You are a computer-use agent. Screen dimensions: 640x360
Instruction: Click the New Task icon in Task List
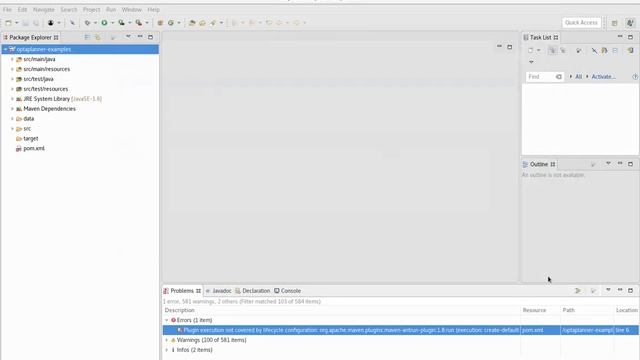pyautogui.click(x=531, y=51)
